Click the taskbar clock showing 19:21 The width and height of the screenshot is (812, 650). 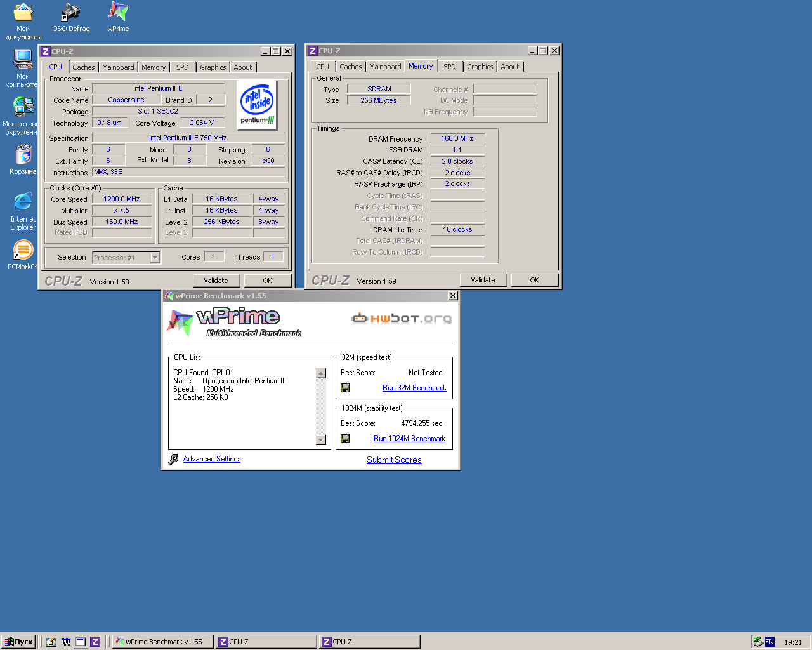pyautogui.click(x=793, y=642)
